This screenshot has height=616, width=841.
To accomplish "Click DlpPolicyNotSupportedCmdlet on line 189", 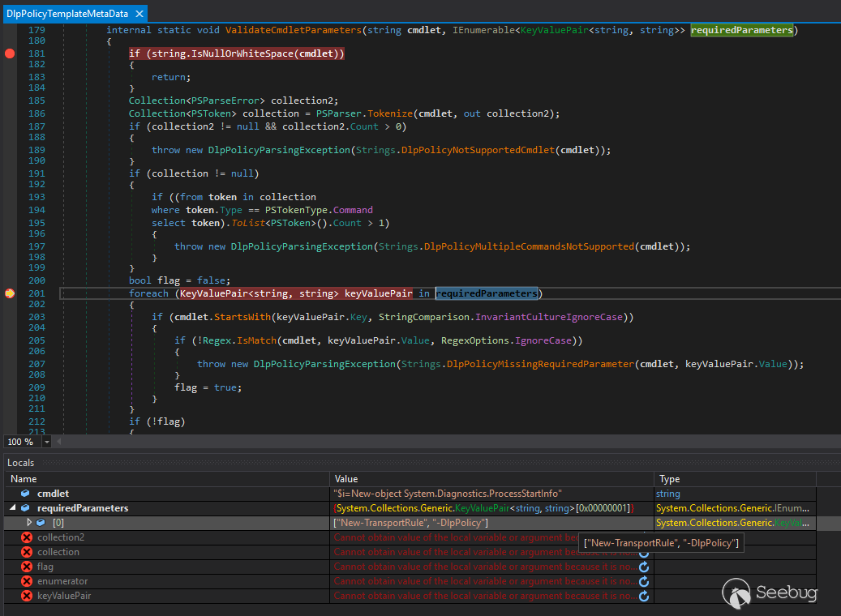I will point(478,150).
